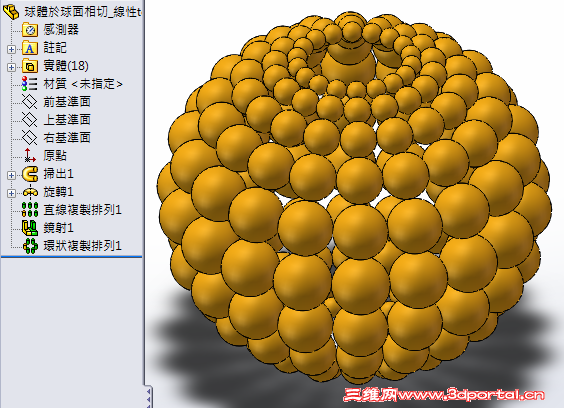This screenshot has width=564, height=408.
Task: Select 材質 <未指定> label
Action: pyautogui.click(x=83, y=84)
